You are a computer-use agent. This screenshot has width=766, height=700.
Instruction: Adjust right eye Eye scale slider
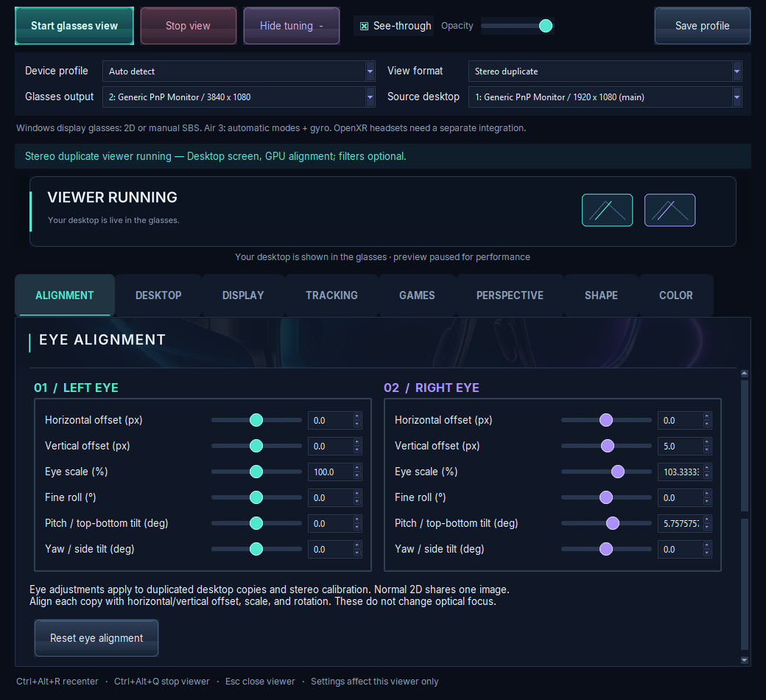[x=606, y=472]
